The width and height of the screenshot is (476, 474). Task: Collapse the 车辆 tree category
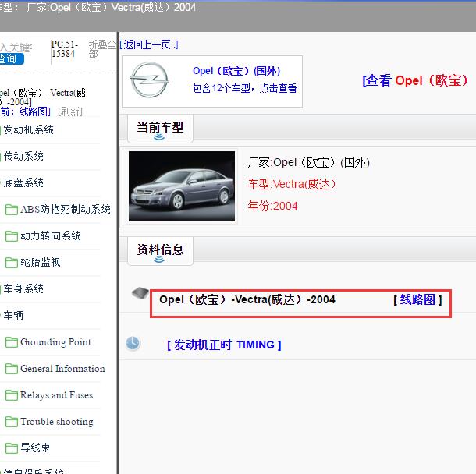(x=12, y=315)
